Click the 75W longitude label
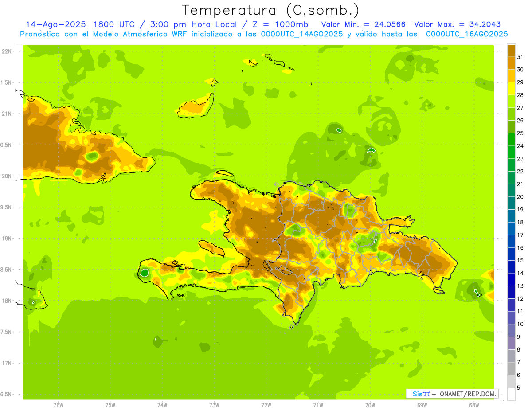532x411 pixels. 110,406
